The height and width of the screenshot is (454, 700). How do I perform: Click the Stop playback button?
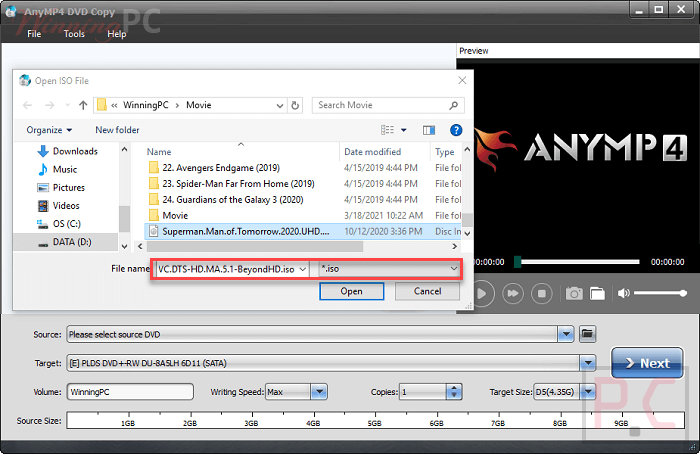pyautogui.click(x=542, y=294)
